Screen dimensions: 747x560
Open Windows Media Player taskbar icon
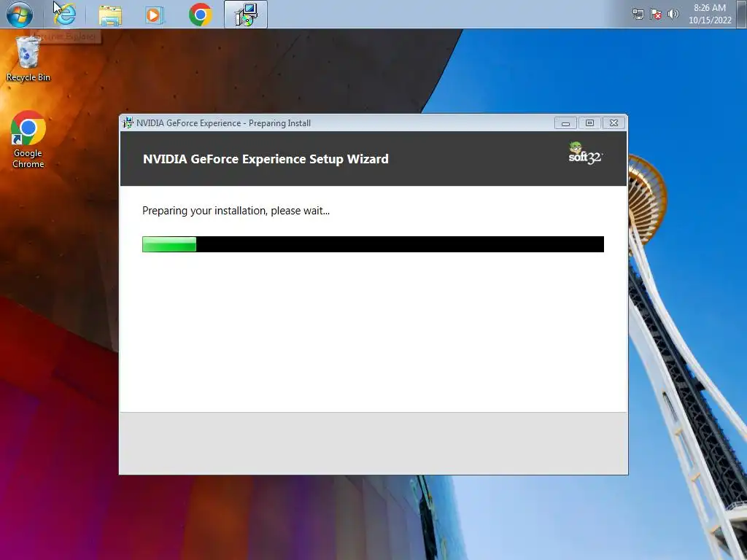pyautogui.click(x=154, y=15)
